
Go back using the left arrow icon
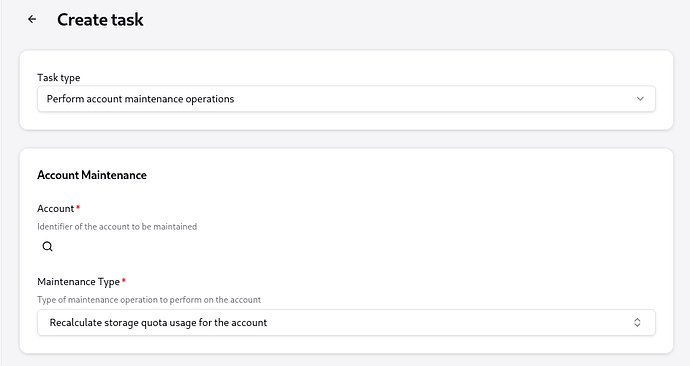32,19
